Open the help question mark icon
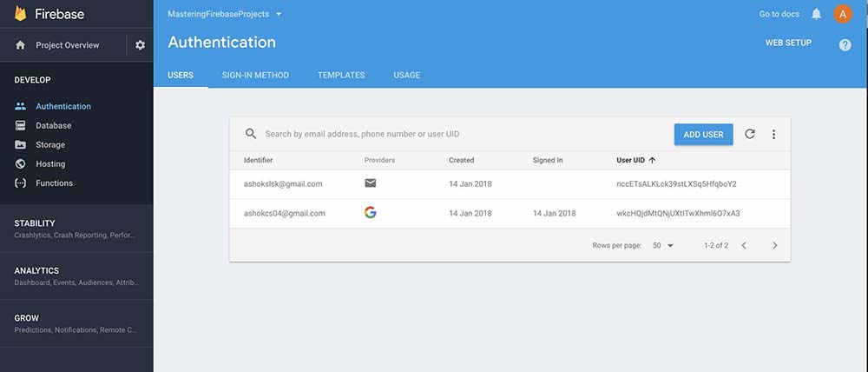This screenshot has height=372, width=868. point(845,45)
